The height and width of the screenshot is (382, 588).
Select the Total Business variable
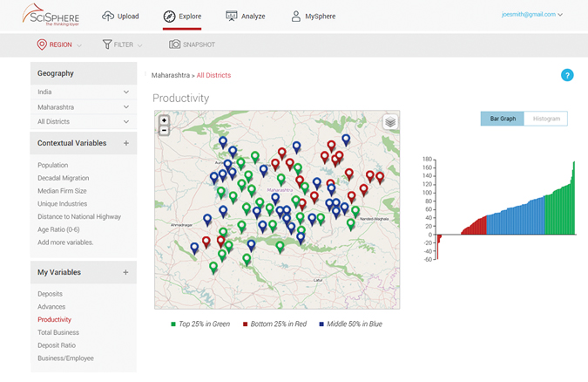point(58,332)
